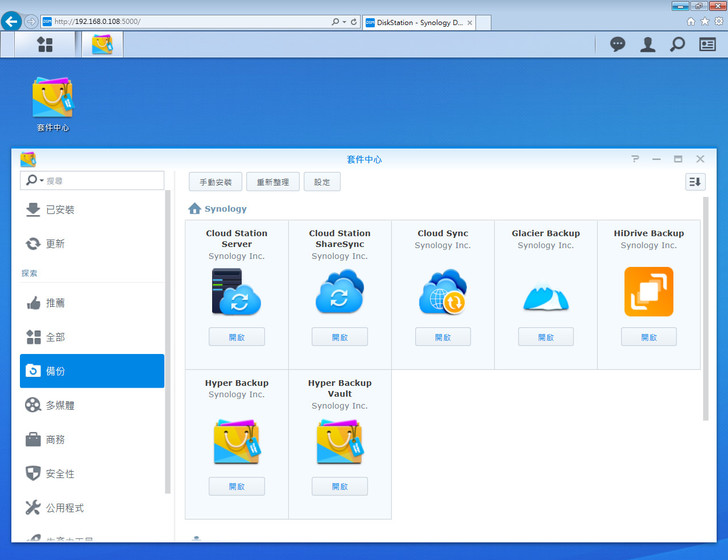
Task: Click the Cloud Sync package icon
Action: 442,292
